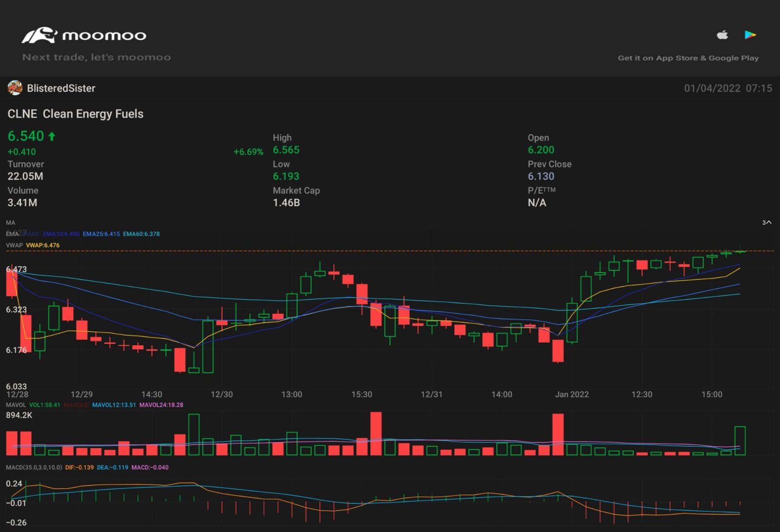Click the 894.2K volume axis label

pyautogui.click(x=19, y=415)
